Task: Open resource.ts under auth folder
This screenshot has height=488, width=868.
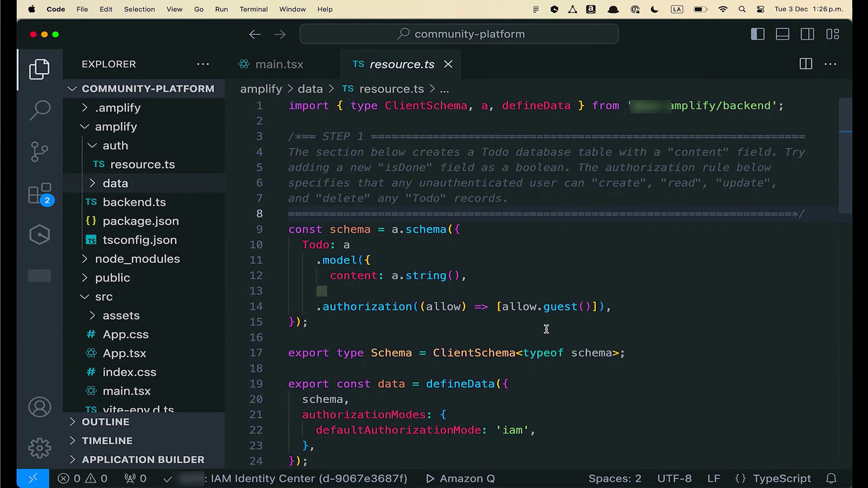Action: [x=144, y=164]
